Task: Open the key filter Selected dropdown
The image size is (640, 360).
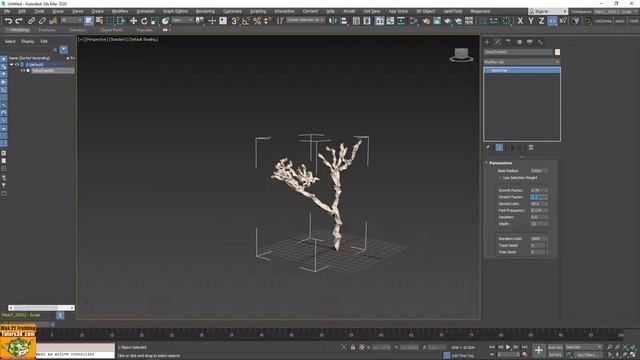Action: pos(584,347)
